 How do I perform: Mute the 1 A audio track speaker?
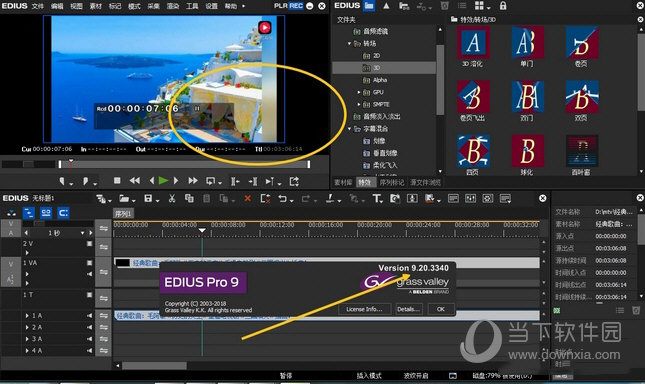(89, 316)
